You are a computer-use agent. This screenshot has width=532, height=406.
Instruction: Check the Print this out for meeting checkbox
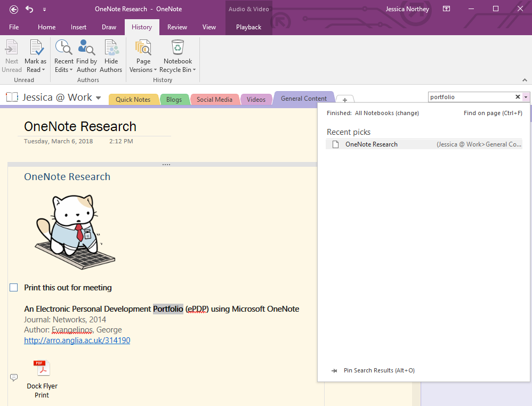[13, 287]
